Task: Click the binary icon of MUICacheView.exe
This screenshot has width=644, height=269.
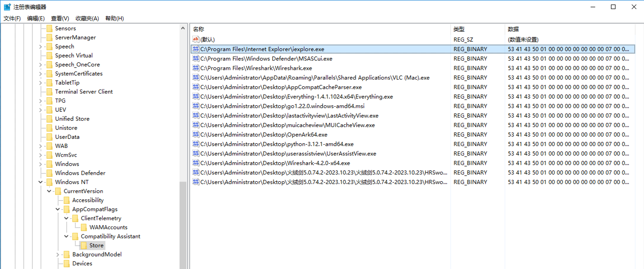Action: click(196, 125)
